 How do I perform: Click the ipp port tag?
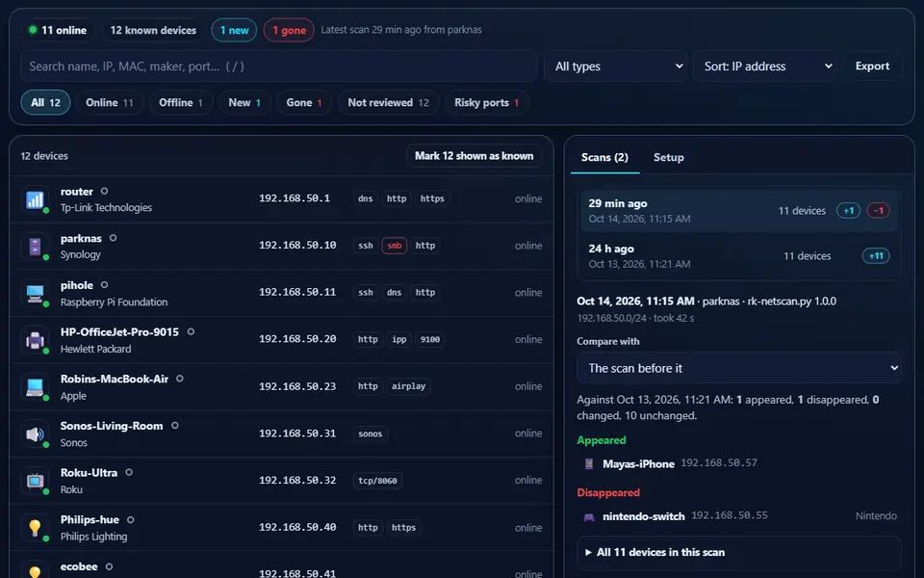[x=398, y=340]
